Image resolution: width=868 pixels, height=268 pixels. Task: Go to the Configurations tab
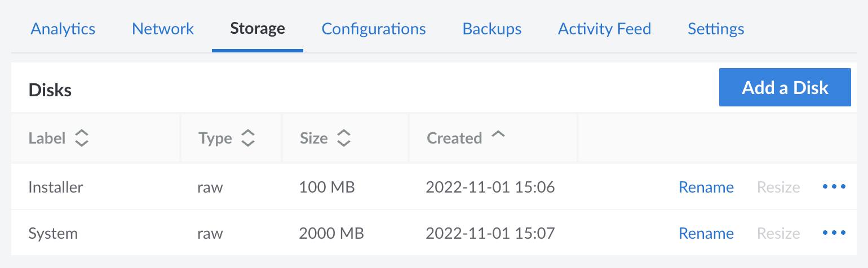click(374, 29)
